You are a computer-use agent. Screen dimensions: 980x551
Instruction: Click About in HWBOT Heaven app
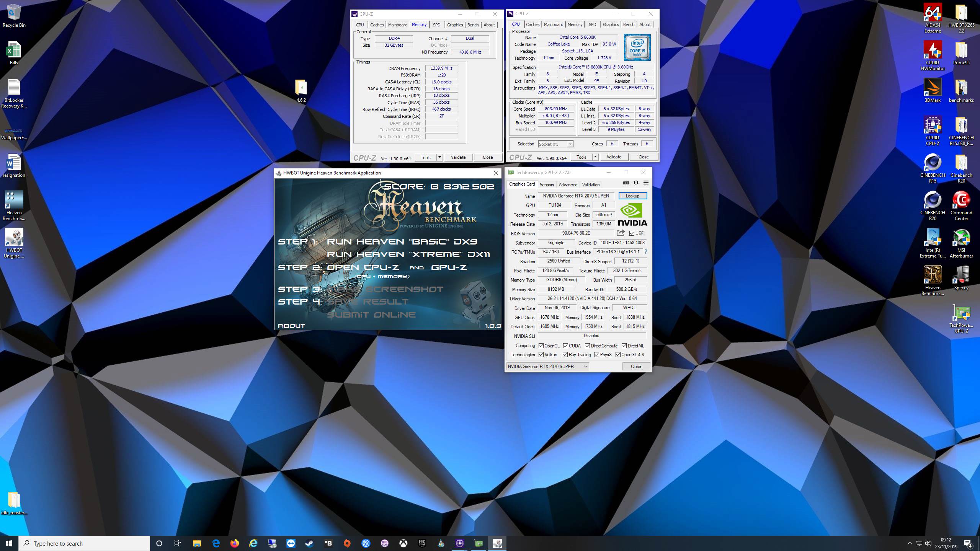click(x=291, y=326)
